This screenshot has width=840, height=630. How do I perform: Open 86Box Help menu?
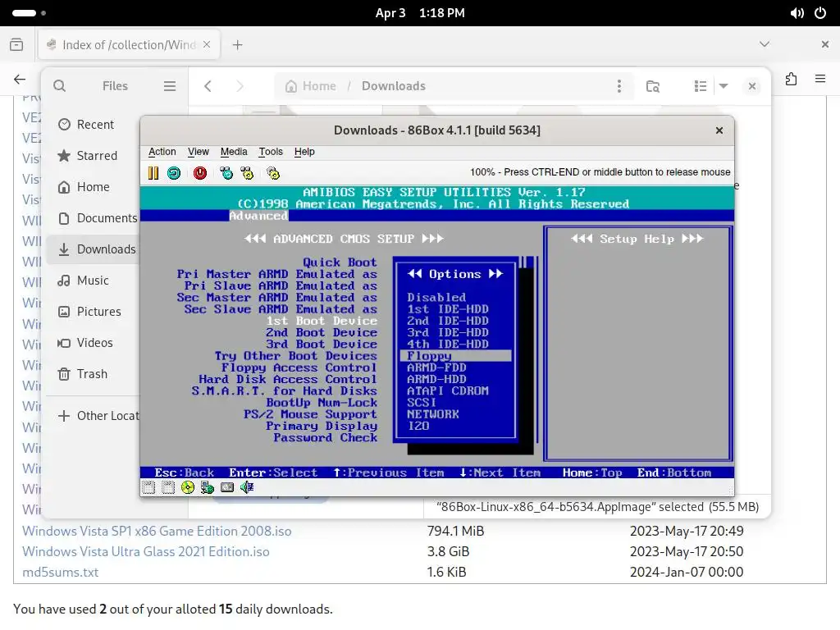click(304, 152)
